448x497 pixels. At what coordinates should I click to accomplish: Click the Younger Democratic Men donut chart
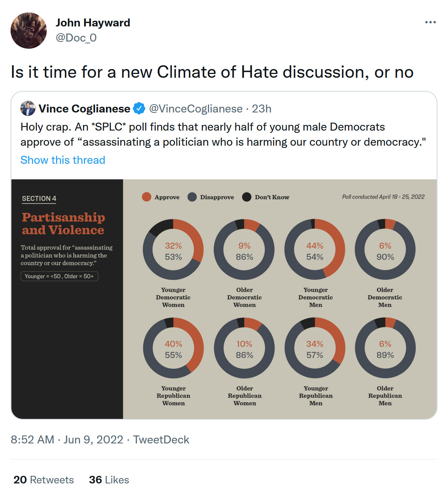coord(315,250)
